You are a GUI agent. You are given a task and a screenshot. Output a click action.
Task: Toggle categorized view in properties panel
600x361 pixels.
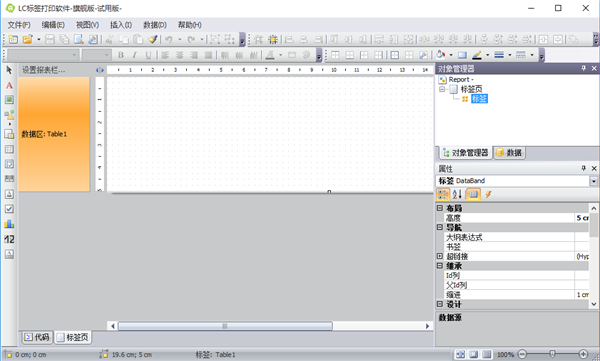coord(443,194)
